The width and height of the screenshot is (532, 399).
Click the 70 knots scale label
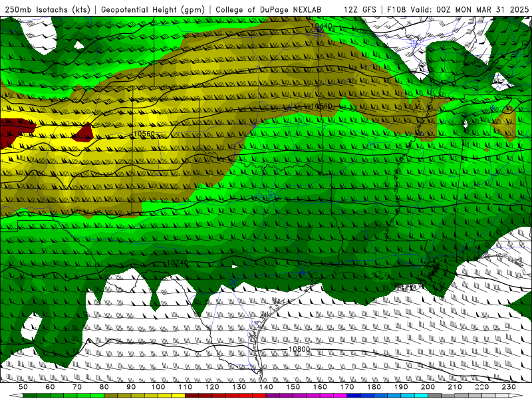(77, 387)
